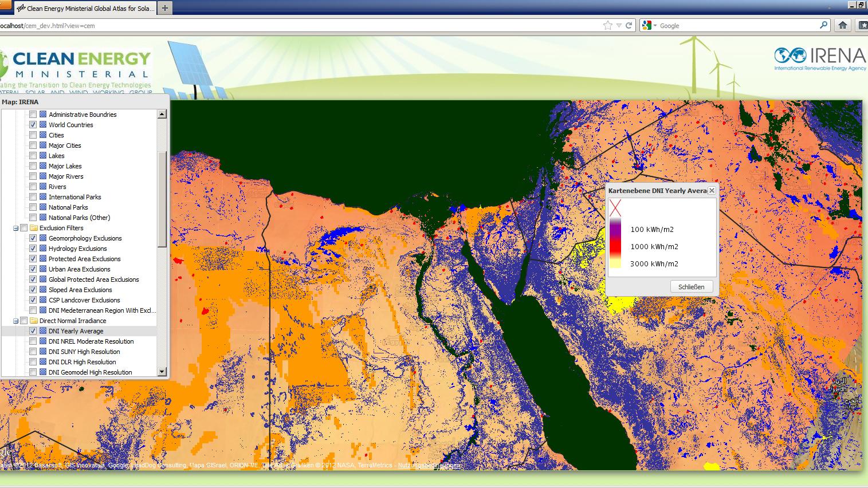Click the search magnifier icon in Google box

click(x=823, y=25)
